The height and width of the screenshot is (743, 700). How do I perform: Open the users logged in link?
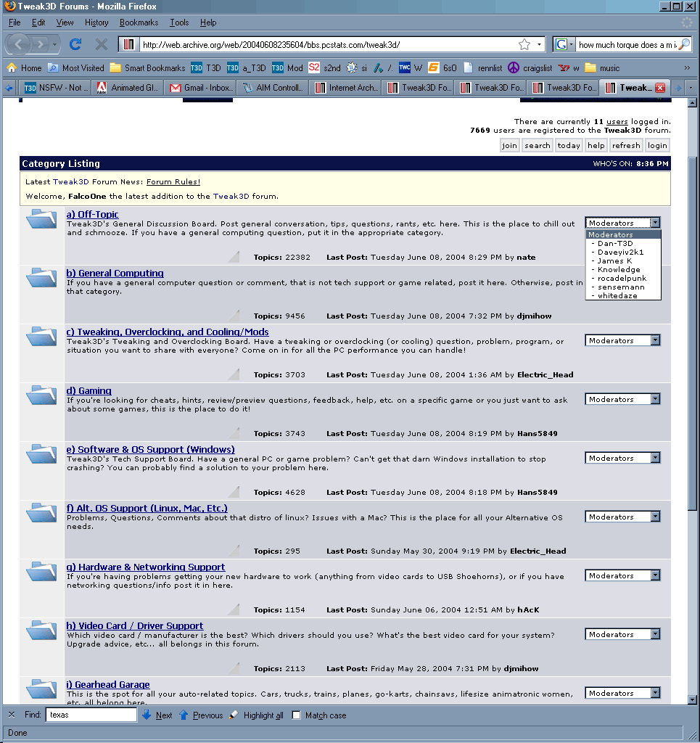pos(617,121)
